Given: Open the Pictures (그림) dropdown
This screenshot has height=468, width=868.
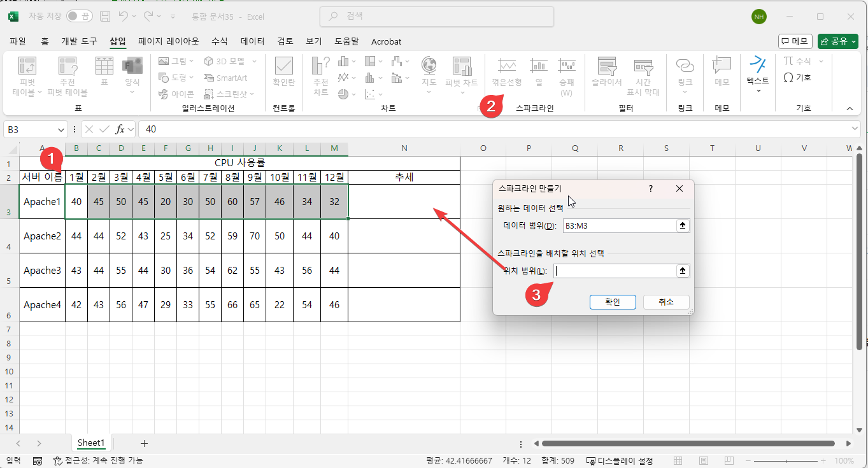Looking at the screenshot, I should (190, 61).
